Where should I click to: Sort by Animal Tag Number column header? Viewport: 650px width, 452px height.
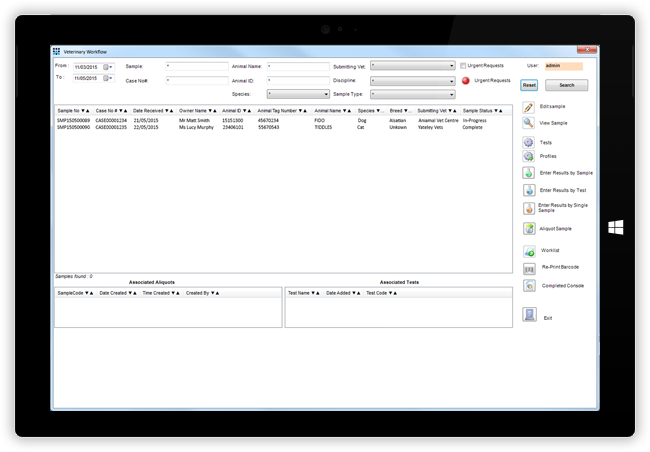pos(282,111)
